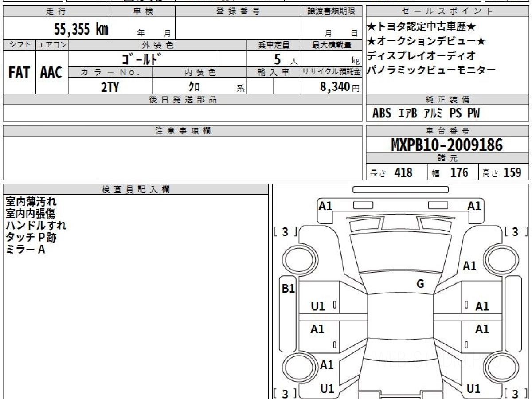Select the color number 2TY
The image size is (532, 399).
[x=110, y=87]
